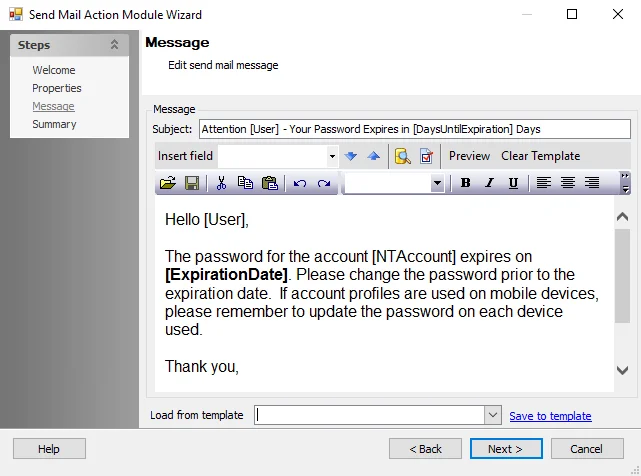Click the Back button

pyautogui.click(x=425, y=449)
